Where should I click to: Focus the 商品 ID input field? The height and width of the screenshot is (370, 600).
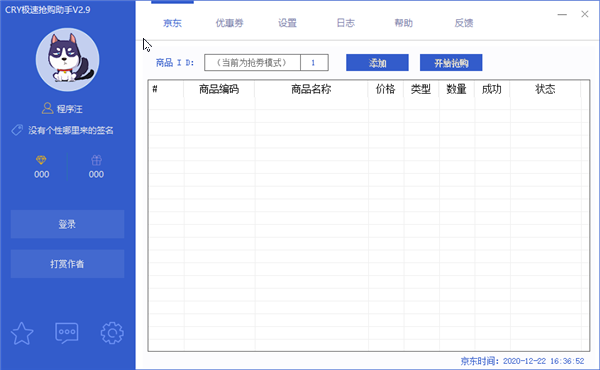pos(252,62)
